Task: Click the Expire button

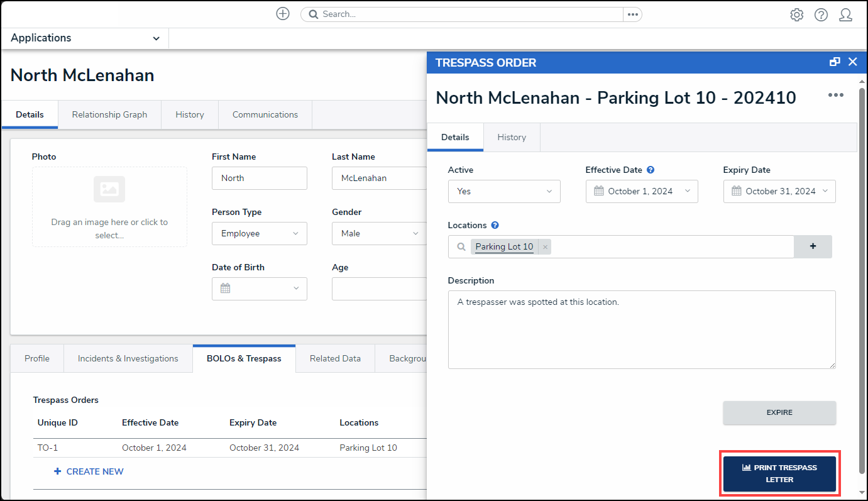Action: click(779, 412)
